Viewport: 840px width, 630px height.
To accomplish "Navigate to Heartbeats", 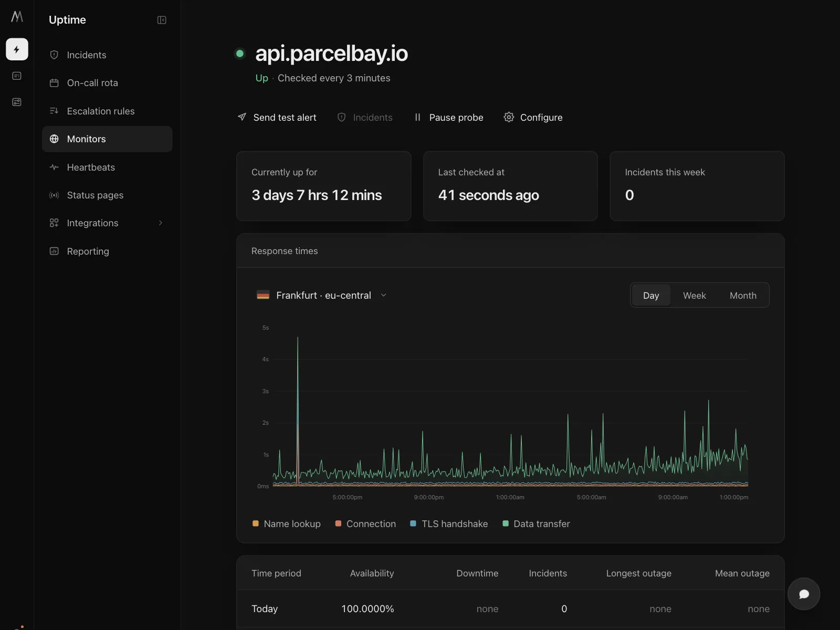I will point(107,167).
